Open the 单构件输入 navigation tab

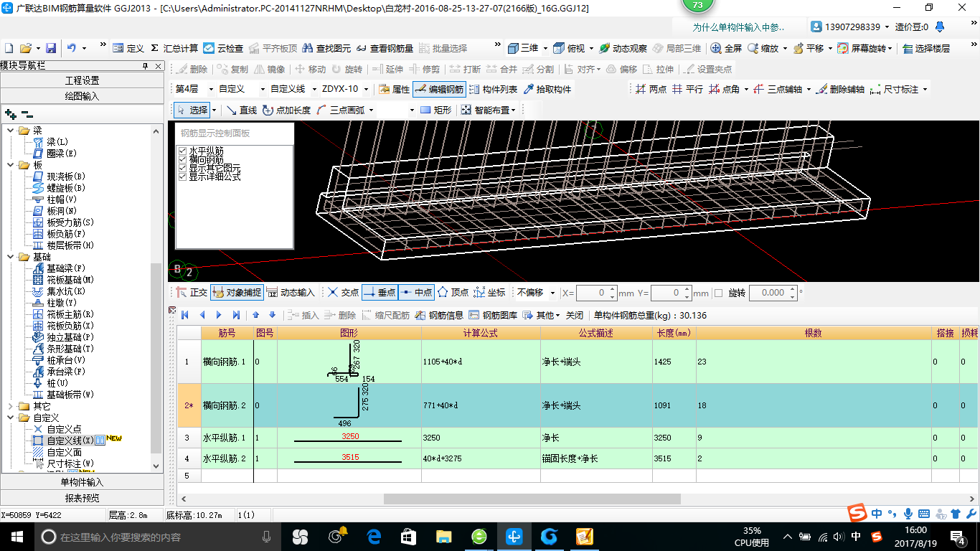point(83,482)
